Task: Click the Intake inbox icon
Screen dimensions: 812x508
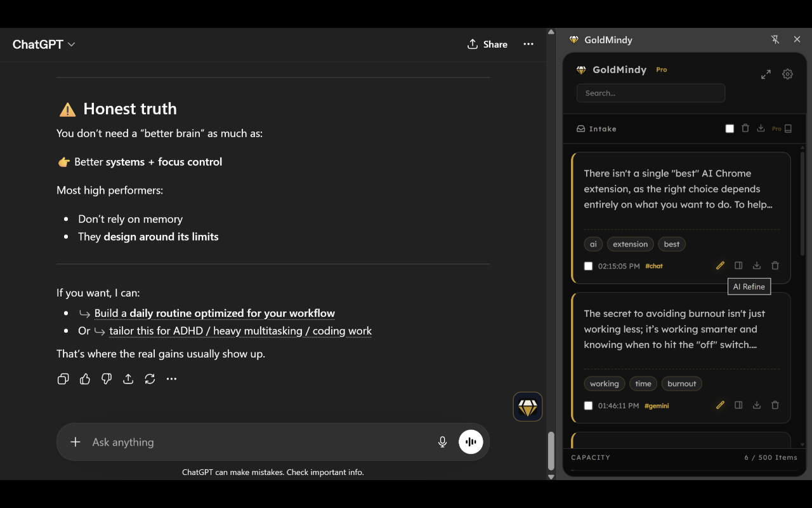Action: point(580,129)
